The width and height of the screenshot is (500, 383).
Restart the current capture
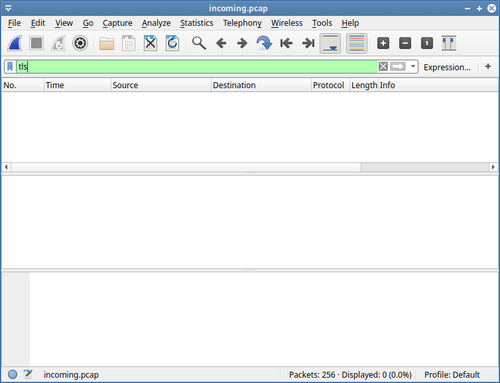(58, 43)
